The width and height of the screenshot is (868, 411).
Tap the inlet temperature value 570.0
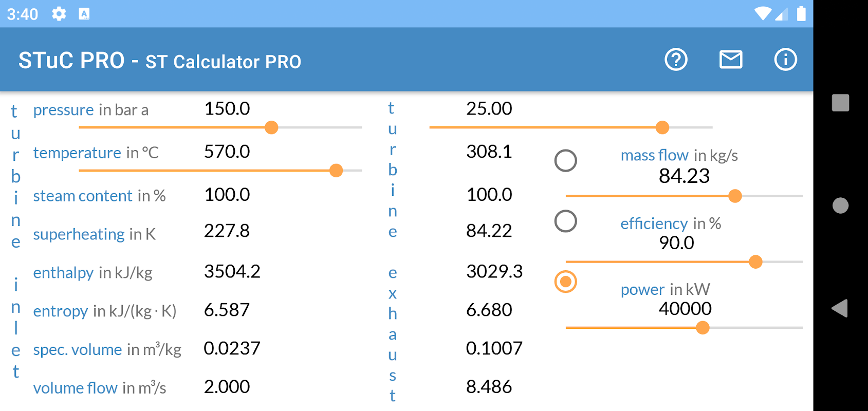click(227, 152)
